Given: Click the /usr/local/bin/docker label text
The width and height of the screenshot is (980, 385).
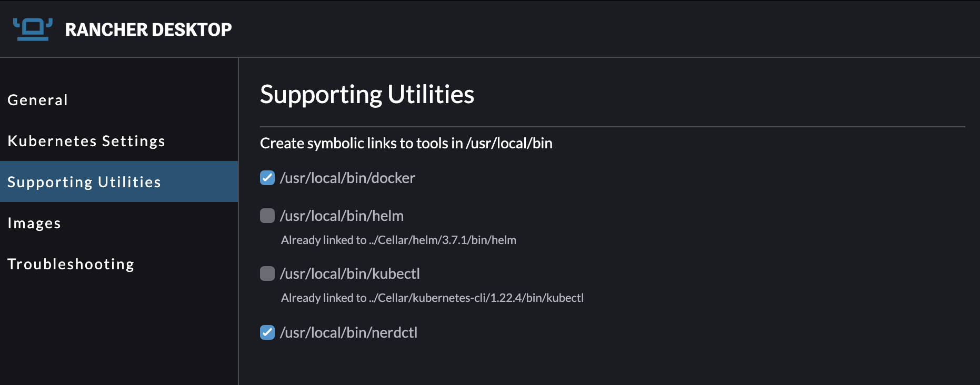Looking at the screenshot, I should (x=347, y=178).
